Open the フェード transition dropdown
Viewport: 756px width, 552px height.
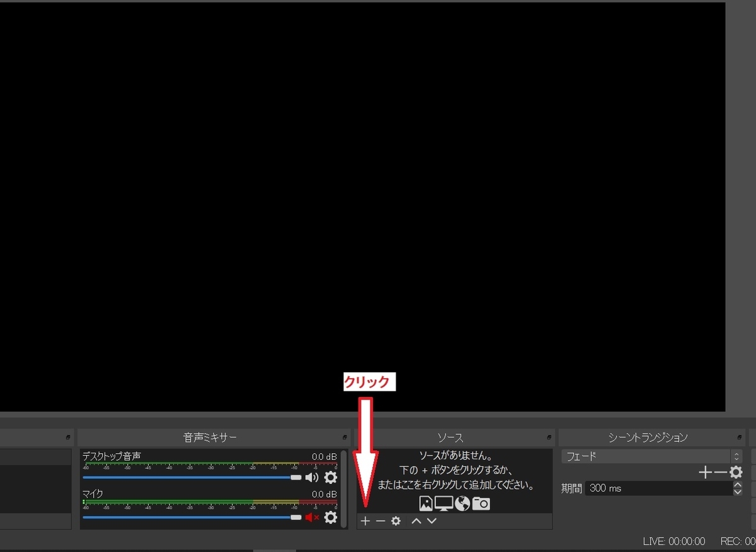652,456
